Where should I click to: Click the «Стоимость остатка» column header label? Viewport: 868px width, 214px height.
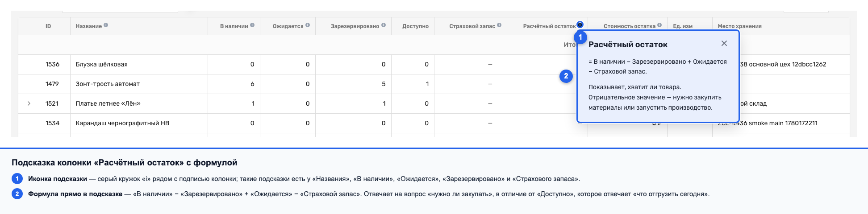click(x=630, y=26)
